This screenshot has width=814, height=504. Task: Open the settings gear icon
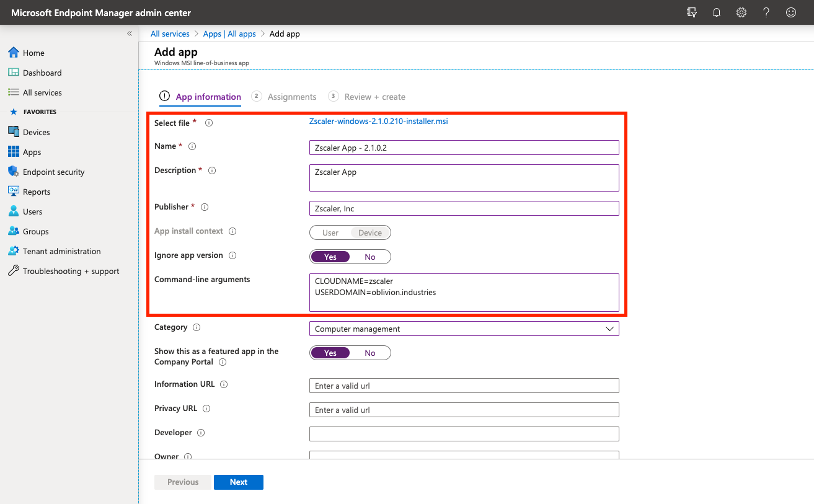[741, 12]
